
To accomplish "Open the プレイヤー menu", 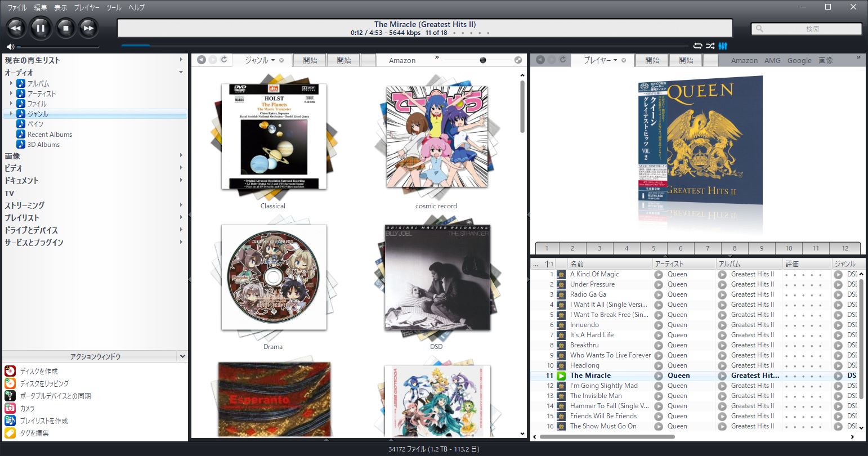I will click(x=87, y=7).
